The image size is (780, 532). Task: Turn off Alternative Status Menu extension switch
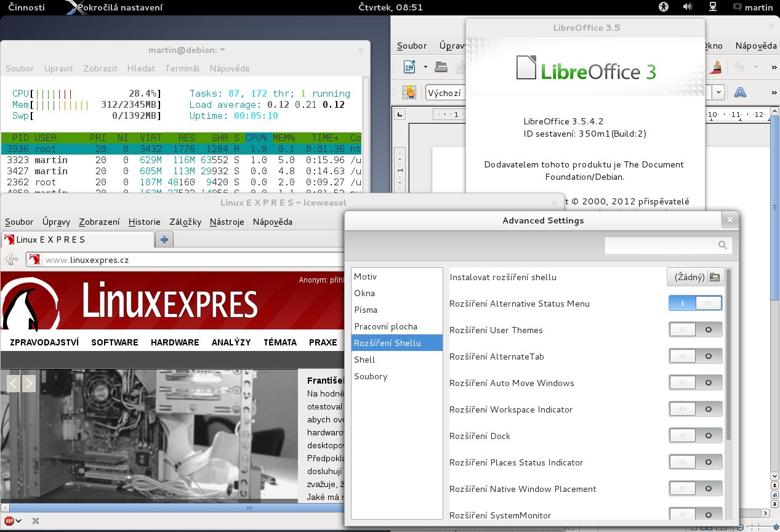(x=696, y=304)
